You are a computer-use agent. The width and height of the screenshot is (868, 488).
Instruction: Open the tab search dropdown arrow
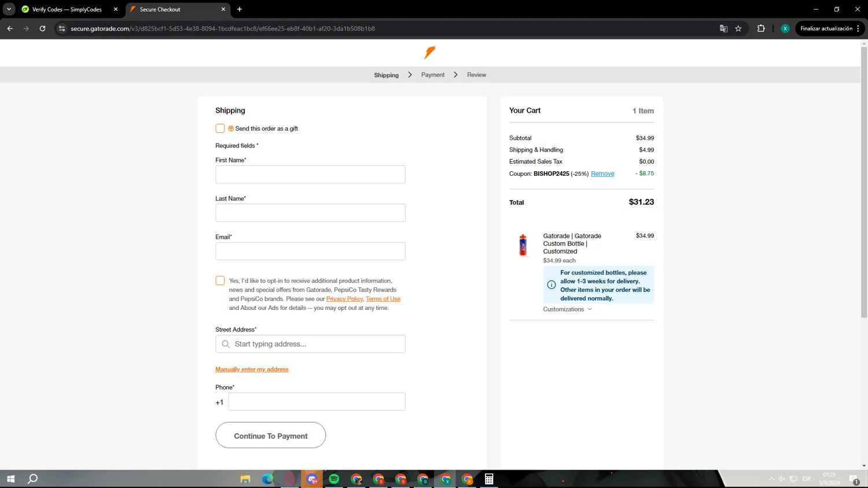(9, 9)
